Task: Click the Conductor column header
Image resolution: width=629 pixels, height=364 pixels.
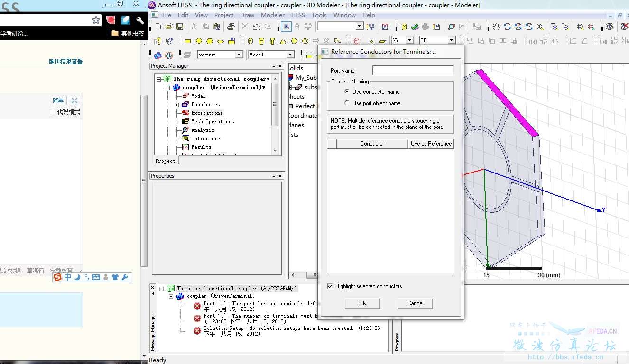Action: [372, 144]
